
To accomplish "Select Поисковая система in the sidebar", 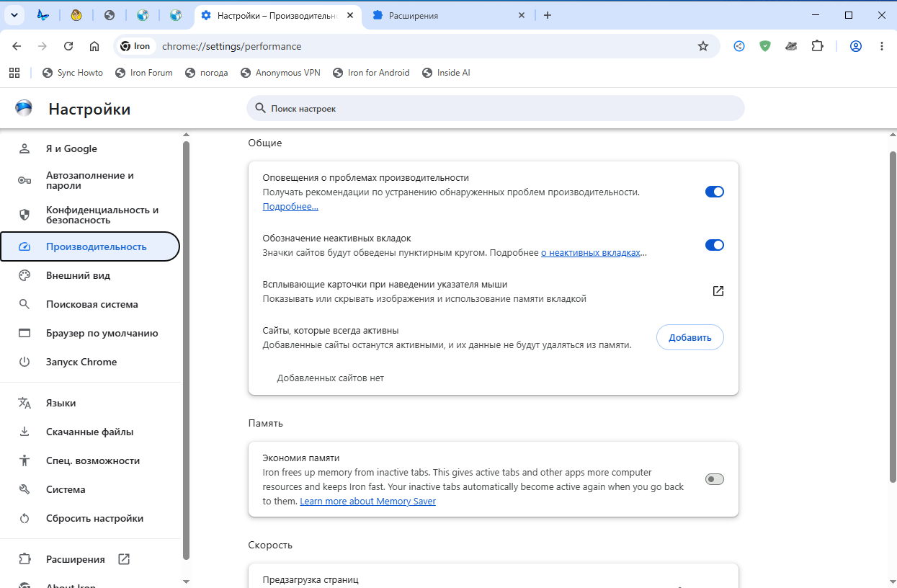I will [x=90, y=304].
